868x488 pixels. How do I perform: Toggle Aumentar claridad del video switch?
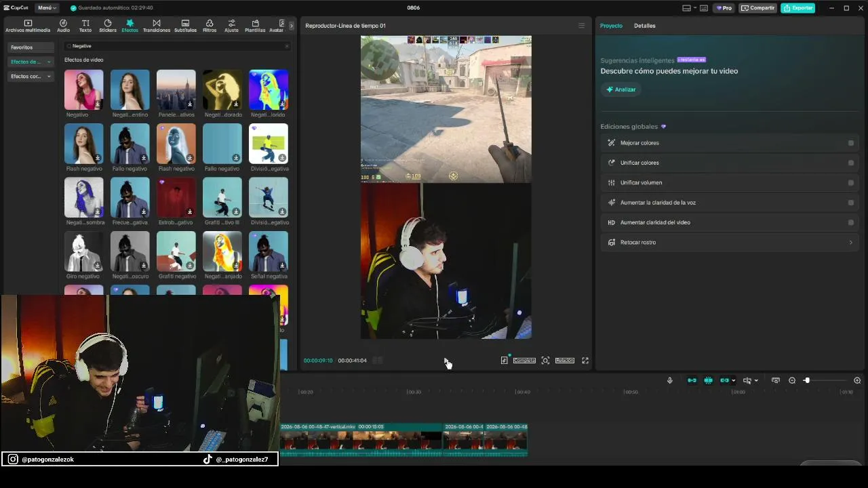click(x=851, y=222)
